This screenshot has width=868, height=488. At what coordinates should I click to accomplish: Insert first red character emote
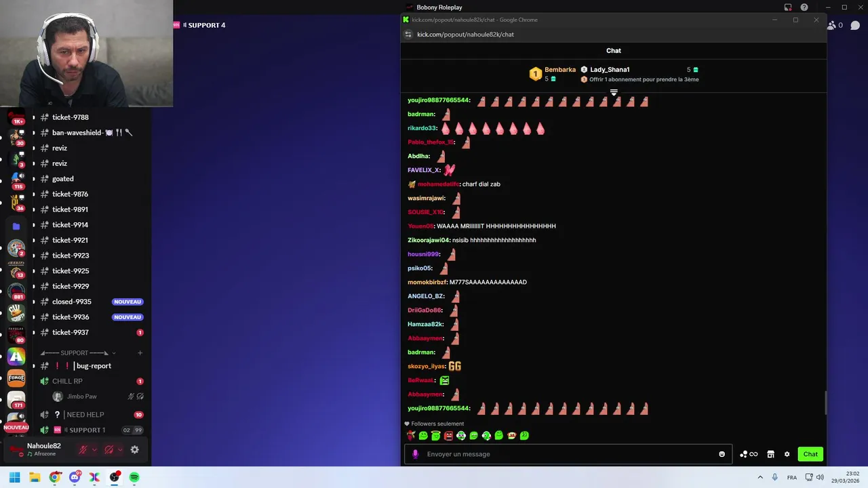(410, 436)
